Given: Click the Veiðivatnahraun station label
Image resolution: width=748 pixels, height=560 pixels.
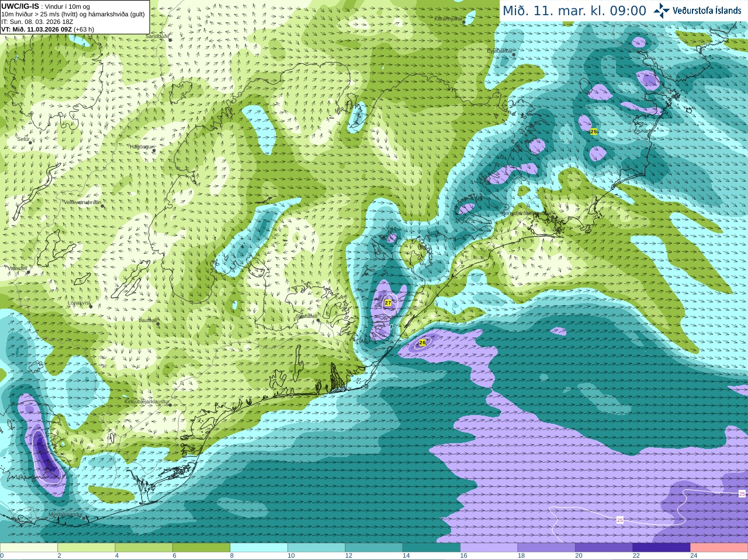Looking at the screenshot, I should (x=82, y=202).
